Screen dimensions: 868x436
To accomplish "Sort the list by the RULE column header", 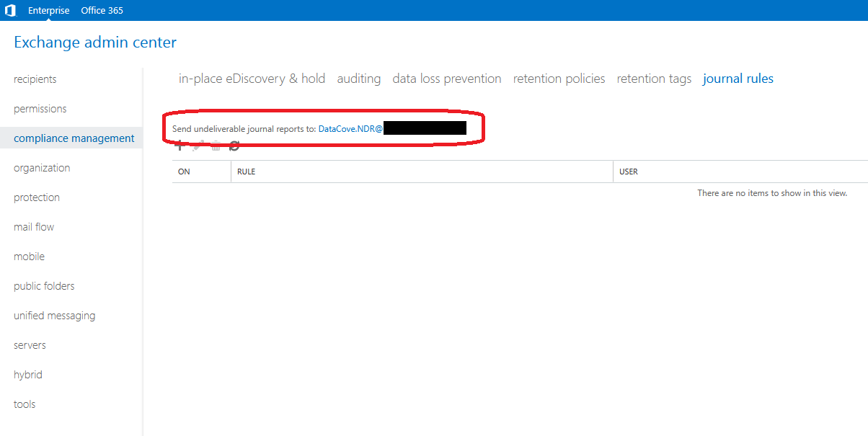I will 247,172.
